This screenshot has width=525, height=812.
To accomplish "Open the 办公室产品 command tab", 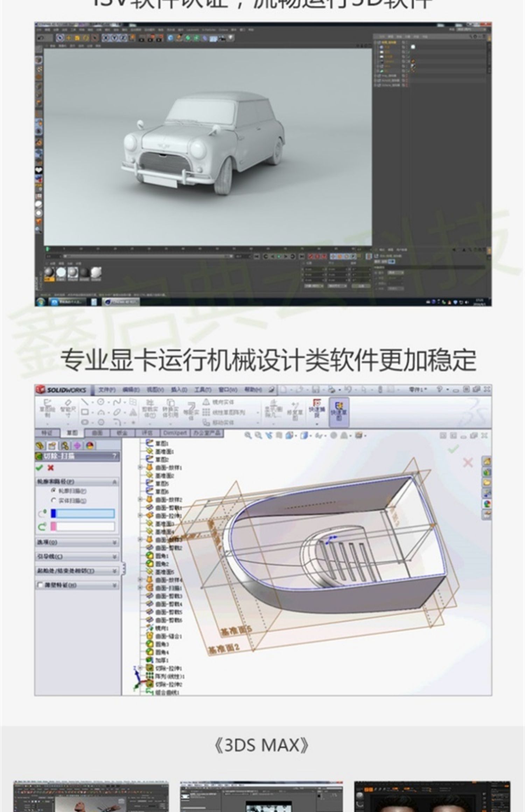I will (x=207, y=433).
